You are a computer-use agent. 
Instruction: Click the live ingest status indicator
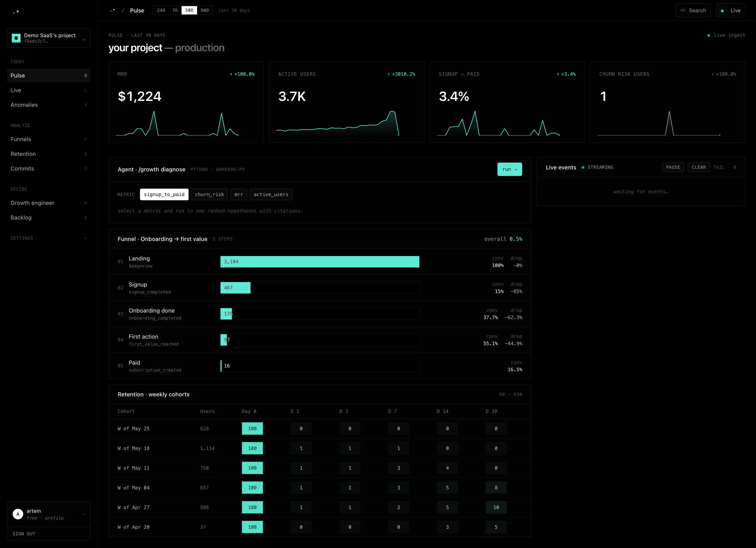click(x=726, y=35)
